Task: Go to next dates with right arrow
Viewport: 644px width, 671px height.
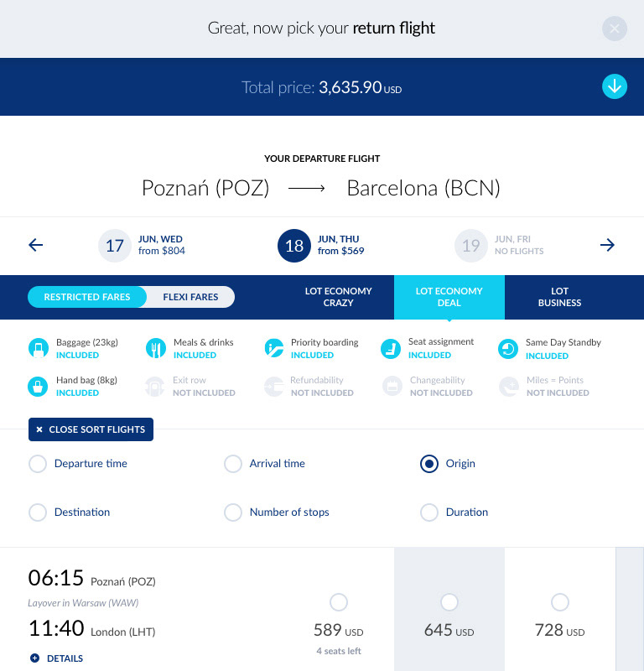Action: tap(607, 245)
